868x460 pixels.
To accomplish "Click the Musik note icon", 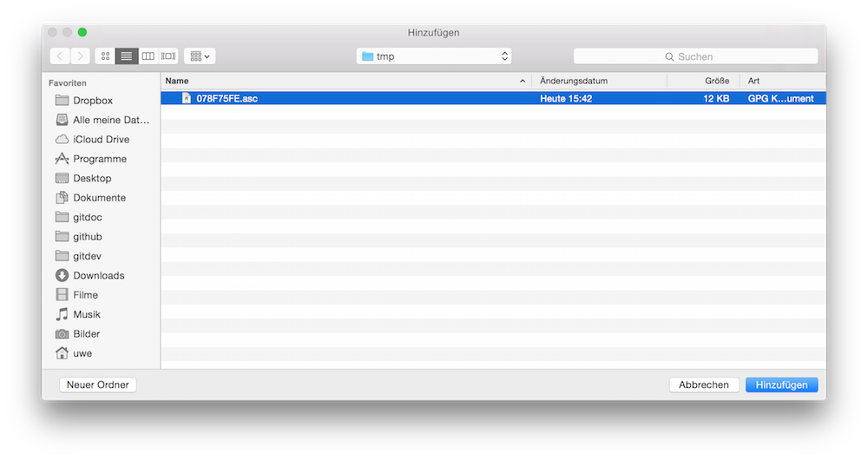I will (62, 314).
